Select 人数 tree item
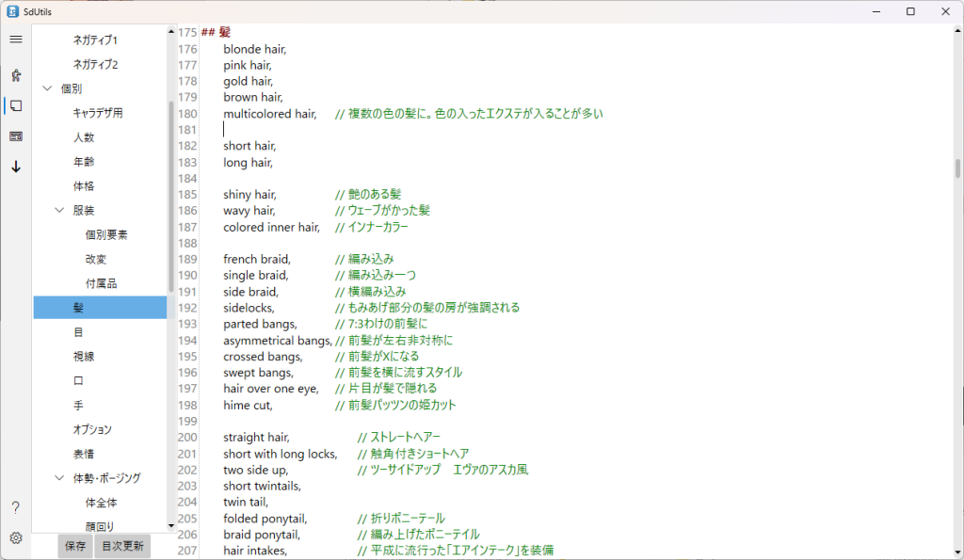 tap(84, 137)
